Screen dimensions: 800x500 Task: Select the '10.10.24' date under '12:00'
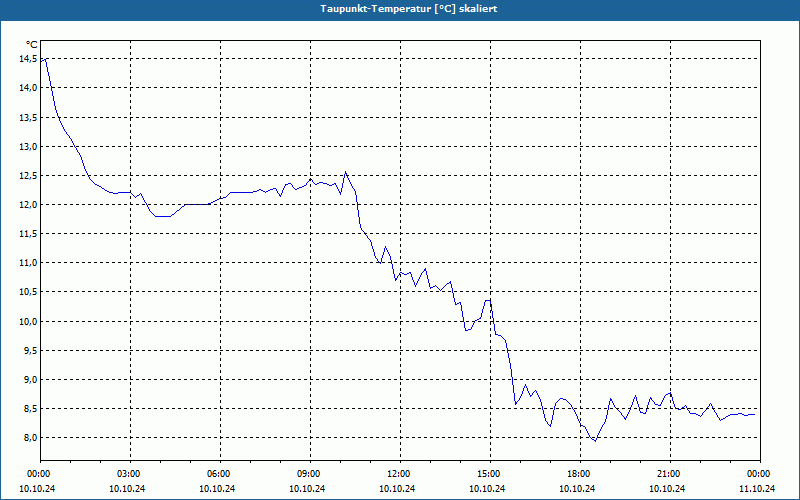397,488
